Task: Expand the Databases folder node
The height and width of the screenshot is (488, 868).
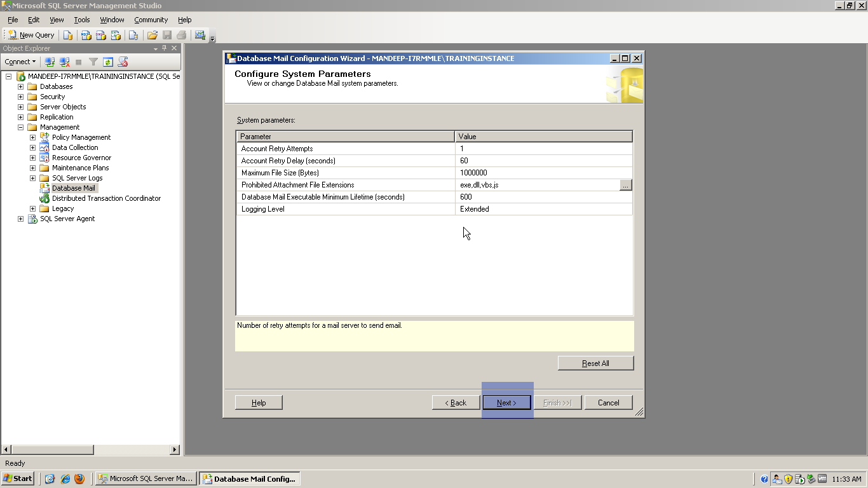Action: (x=20, y=86)
